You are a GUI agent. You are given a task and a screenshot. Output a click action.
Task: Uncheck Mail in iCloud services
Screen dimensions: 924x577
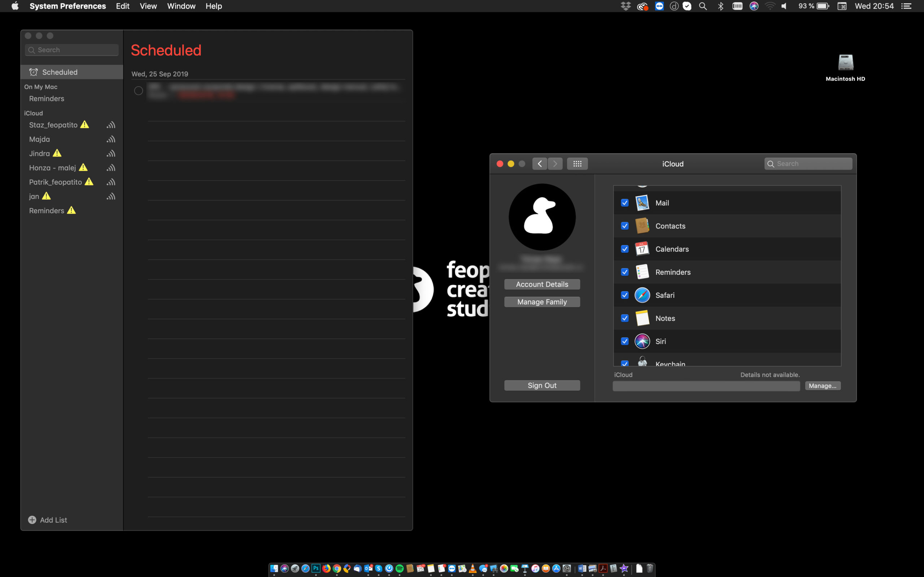[624, 203]
